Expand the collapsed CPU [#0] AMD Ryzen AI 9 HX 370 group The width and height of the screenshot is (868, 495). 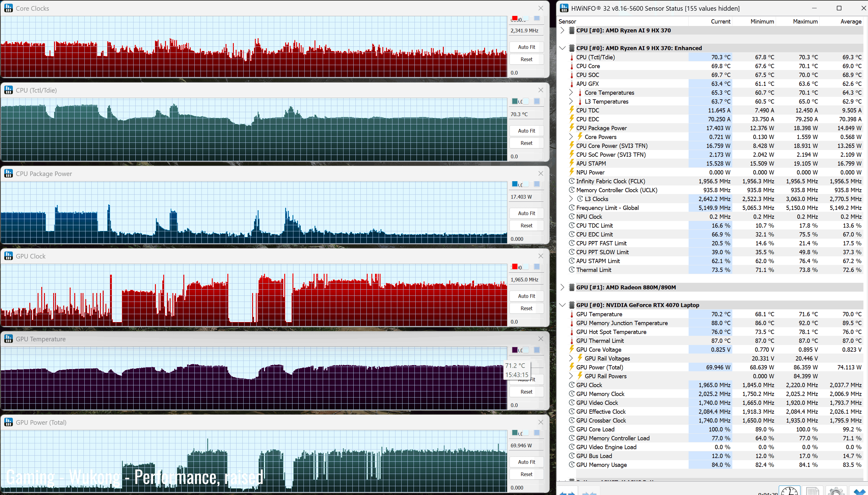[x=562, y=30]
